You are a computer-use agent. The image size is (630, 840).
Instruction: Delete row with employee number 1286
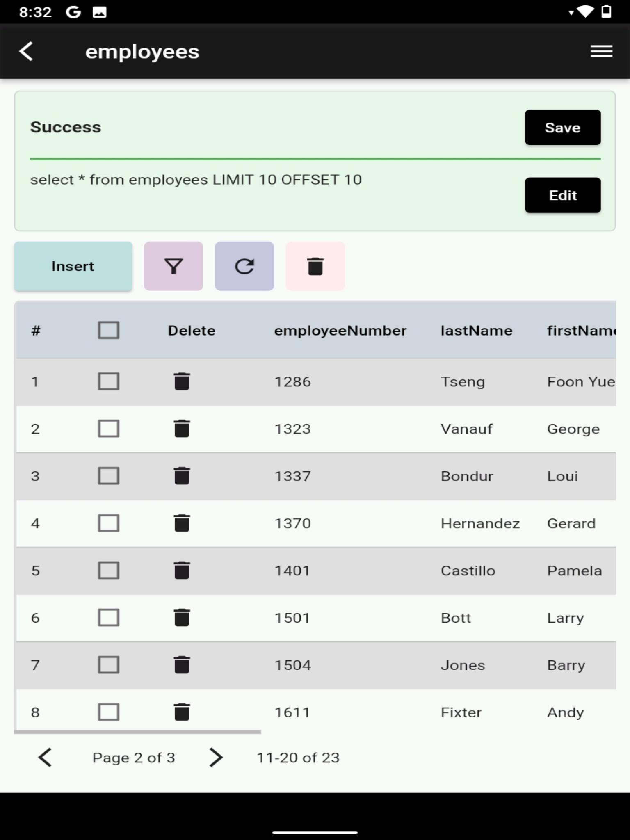pyautogui.click(x=182, y=381)
